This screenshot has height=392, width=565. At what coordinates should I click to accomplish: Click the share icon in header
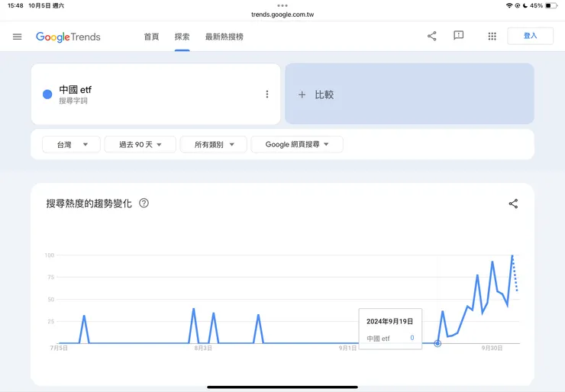431,36
